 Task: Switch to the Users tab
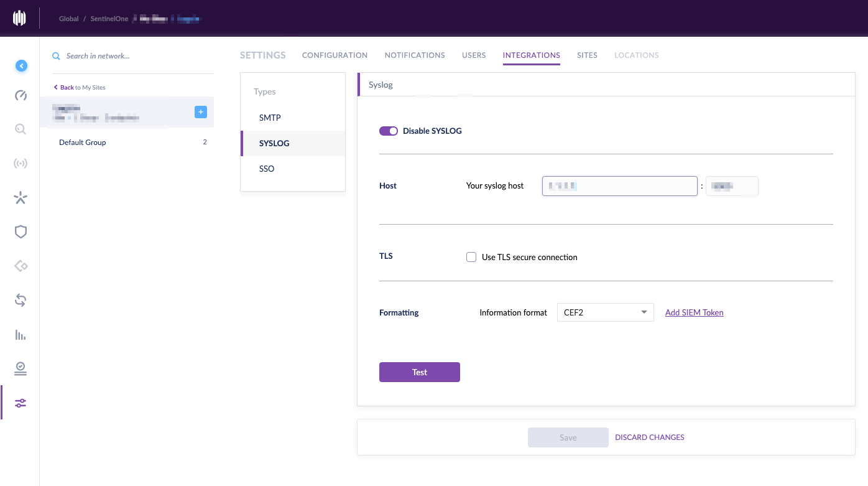pyautogui.click(x=474, y=55)
